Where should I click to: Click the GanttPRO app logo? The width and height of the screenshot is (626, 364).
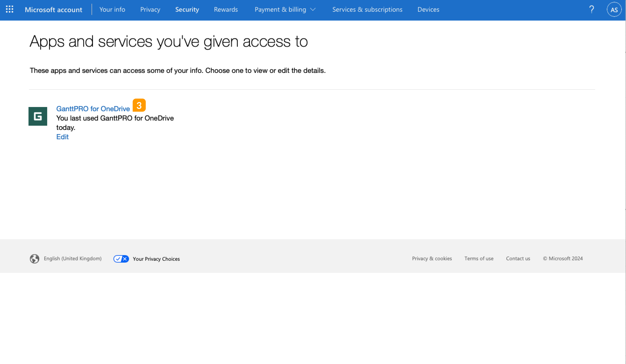[x=38, y=116]
